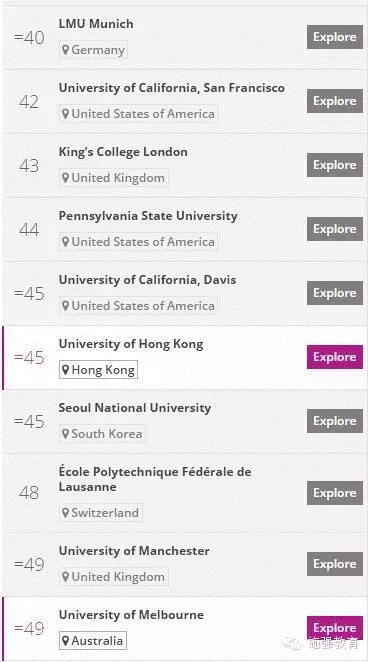Select the United Kingdom tag under King's College
This screenshot has width=370, height=662.
114,178
